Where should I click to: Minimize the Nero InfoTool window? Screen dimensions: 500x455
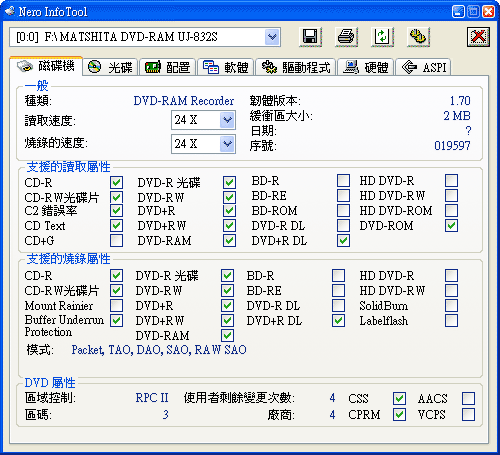[x=458, y=12]
